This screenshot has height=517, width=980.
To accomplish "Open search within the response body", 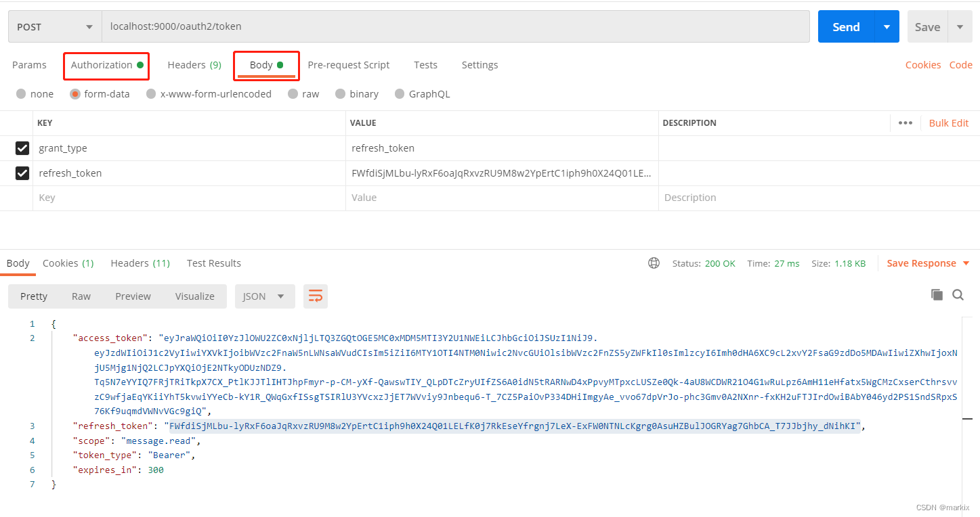I will (958, 295).
